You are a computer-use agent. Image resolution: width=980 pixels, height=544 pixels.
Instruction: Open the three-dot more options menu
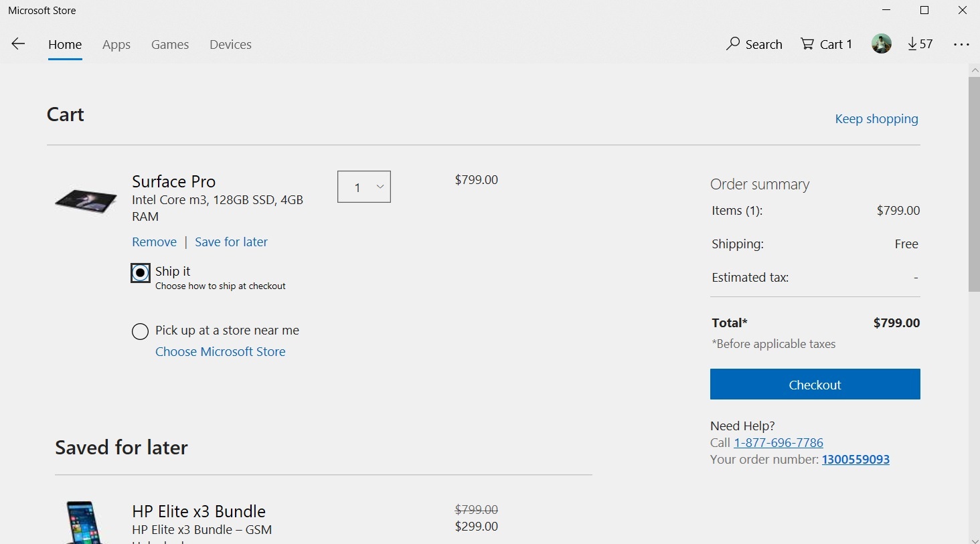pyautogui.click(x=961, y=44)
